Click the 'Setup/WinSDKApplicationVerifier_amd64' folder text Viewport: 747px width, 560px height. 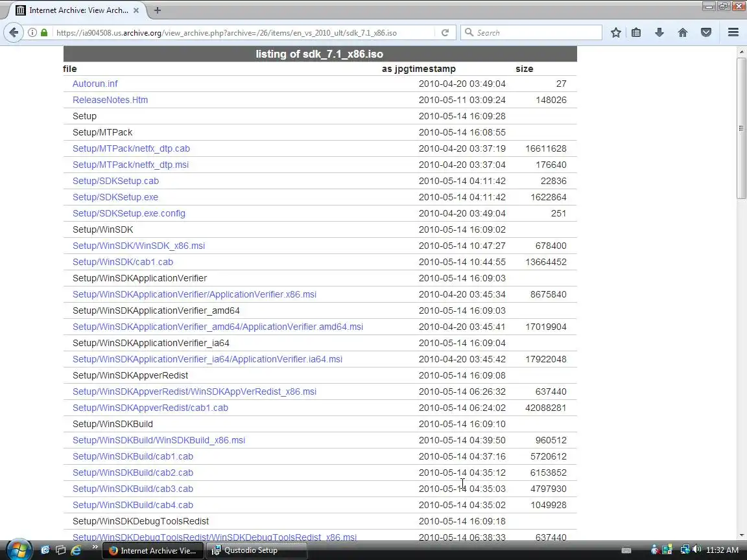click(156, 310)
